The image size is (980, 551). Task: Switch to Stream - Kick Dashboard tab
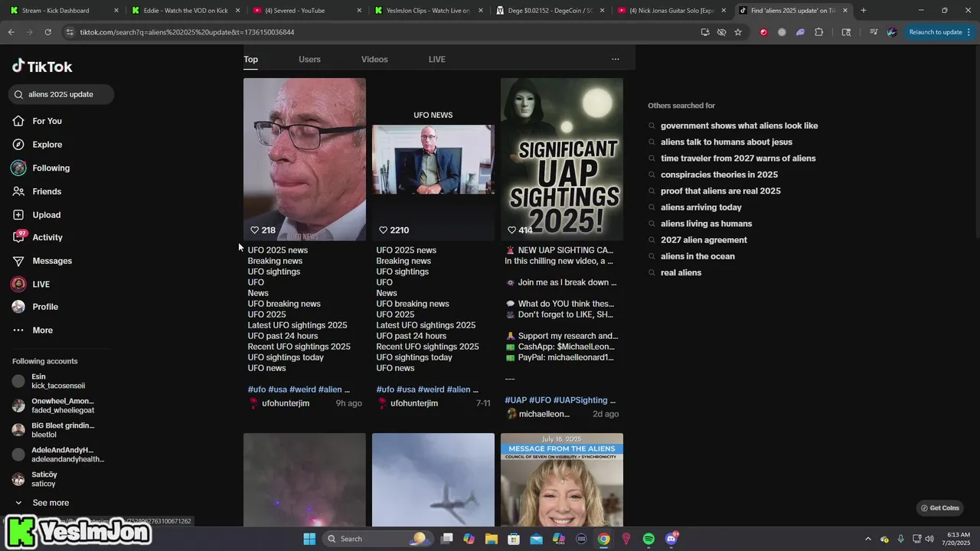point(63,11)
